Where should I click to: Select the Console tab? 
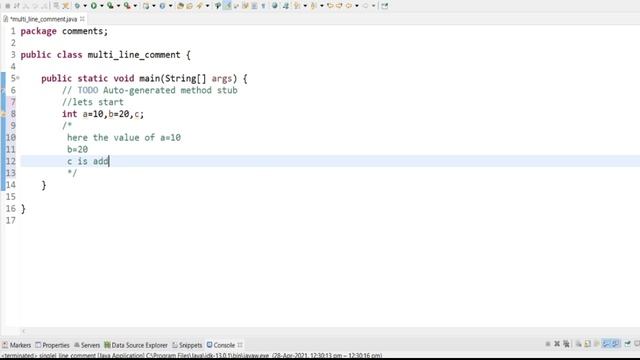[x=221, y=345]
